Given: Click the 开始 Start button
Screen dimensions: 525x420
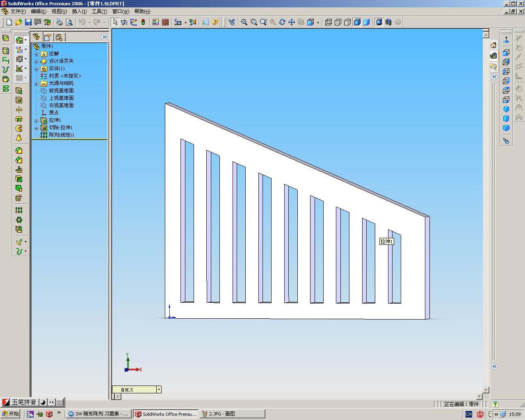Looking at the screenshot, I should 10,414.
